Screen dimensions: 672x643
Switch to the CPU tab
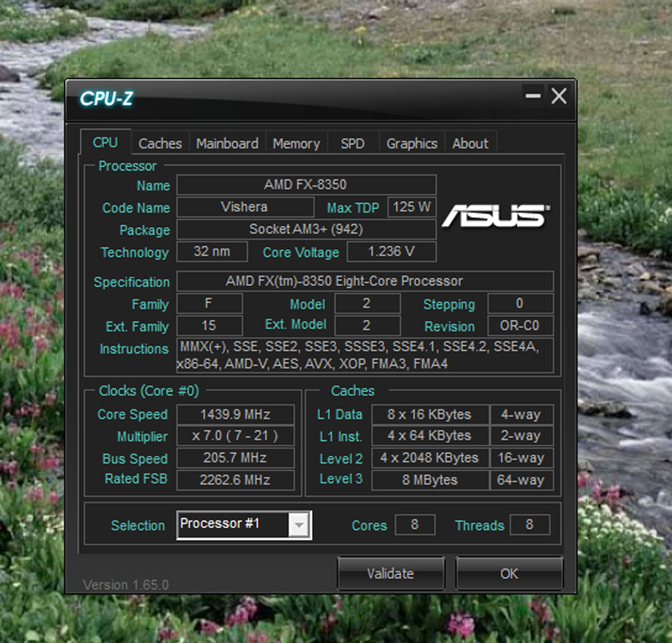(105, 142)
